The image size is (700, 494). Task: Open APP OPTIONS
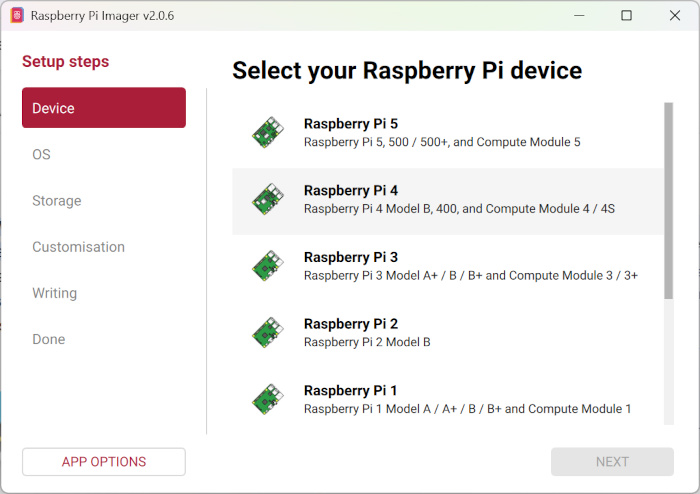point(104,462)
